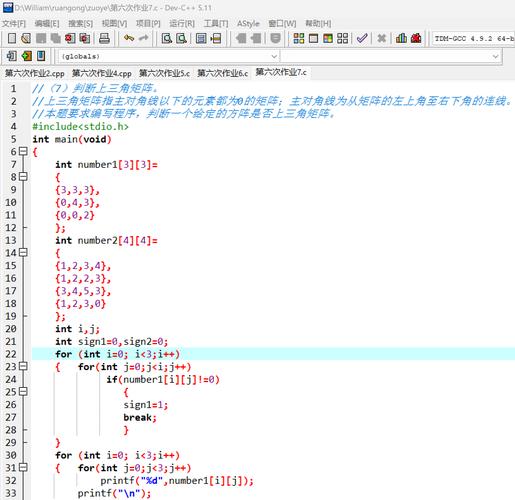Click the grayed shield icon in the toolbar
Viewport: 515px width, 500px height.
275,38
